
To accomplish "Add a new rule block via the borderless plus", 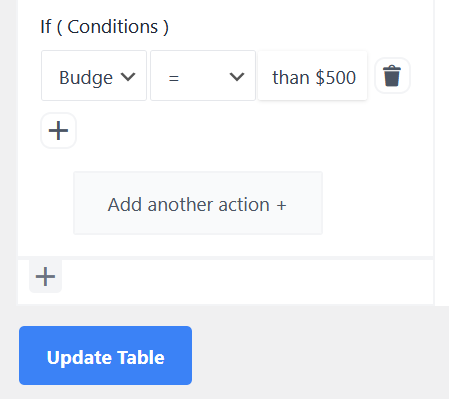I will pyautogui.click(x=45, y=276).
